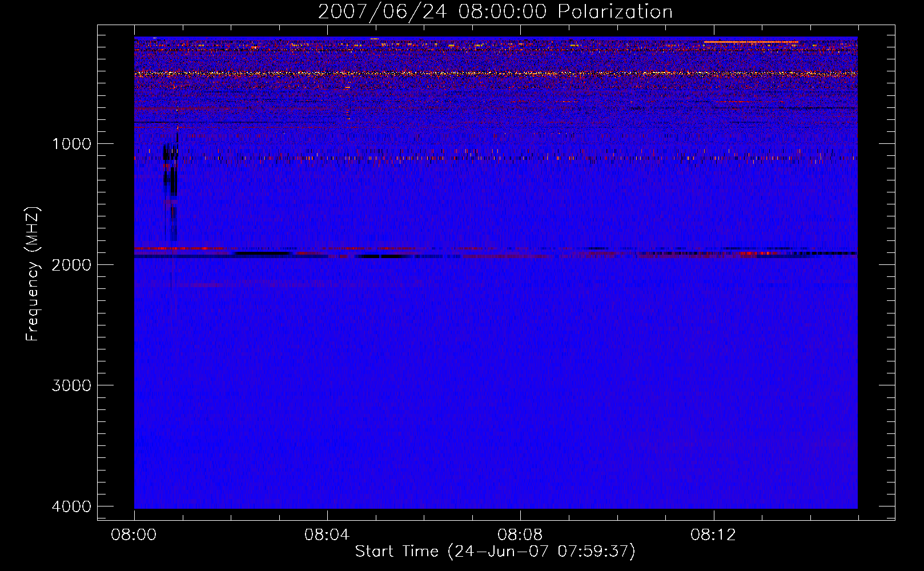Click the 1000 frequency tick label

tap(71, 144)
